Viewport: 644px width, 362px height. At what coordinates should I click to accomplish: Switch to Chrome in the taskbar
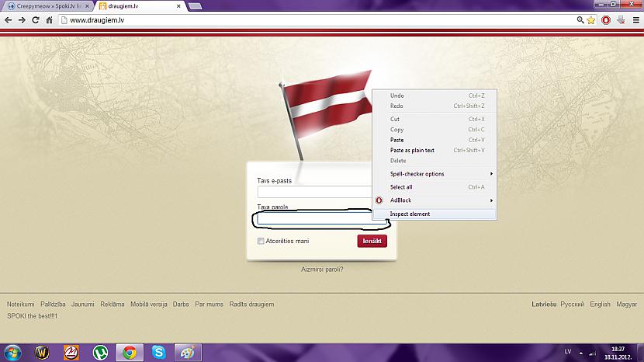130,353
